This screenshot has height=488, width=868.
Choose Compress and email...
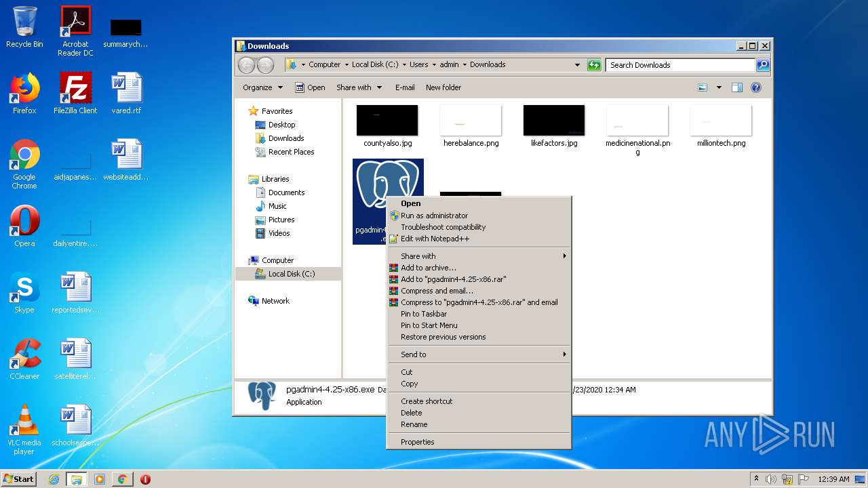point(479,291)
